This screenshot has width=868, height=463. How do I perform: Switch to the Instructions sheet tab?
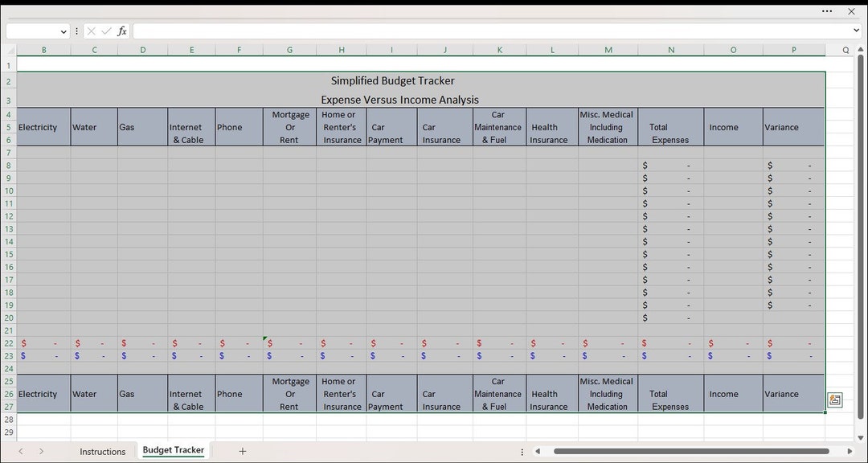102,452
